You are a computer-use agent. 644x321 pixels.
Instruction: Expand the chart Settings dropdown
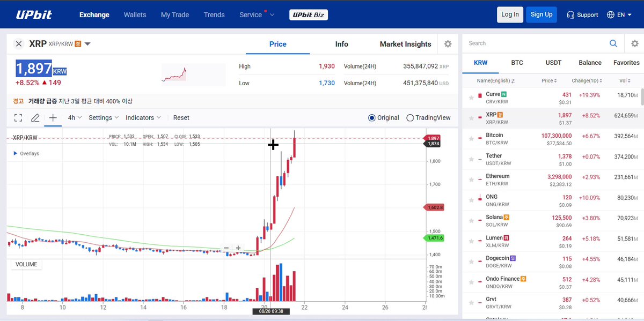point(104,118)
